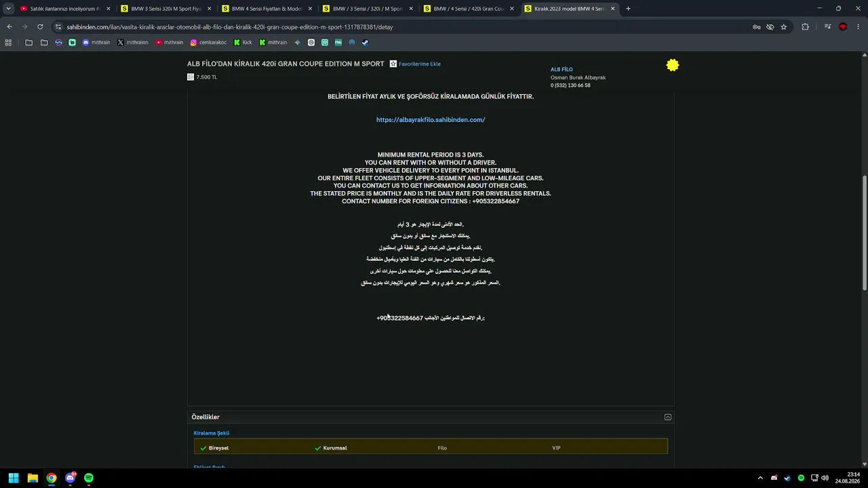868x488 pixels.
Task: Open the red Chrome profile avatar
Action: click(x=843, y=27)
